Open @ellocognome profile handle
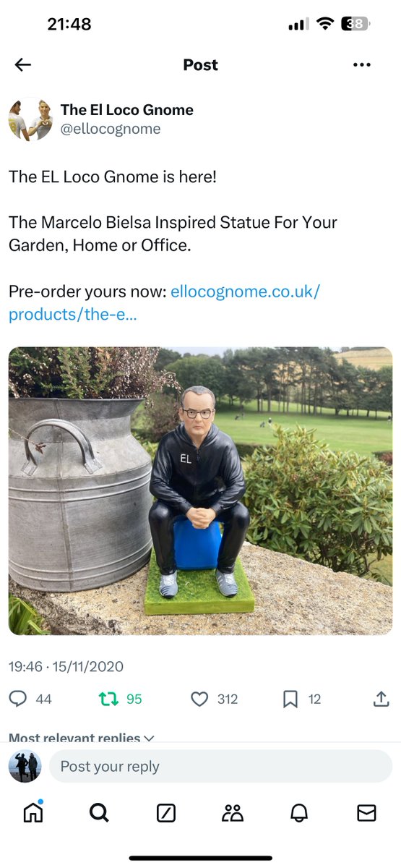 point(111,129)
